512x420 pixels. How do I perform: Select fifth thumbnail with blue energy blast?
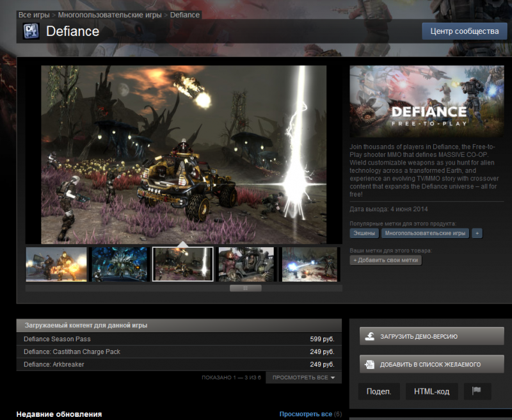coord(310,264)
